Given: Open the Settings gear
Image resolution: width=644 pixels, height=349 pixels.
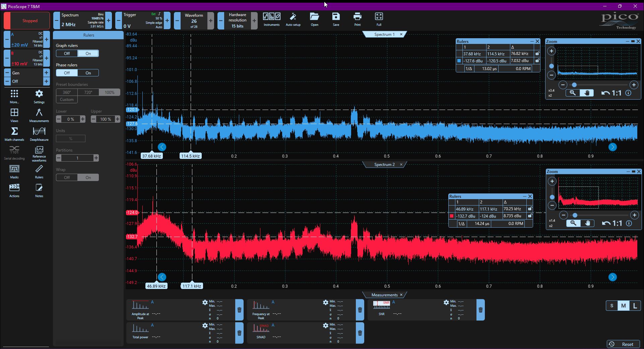Looking at the screenshot, I should [39, 97].
